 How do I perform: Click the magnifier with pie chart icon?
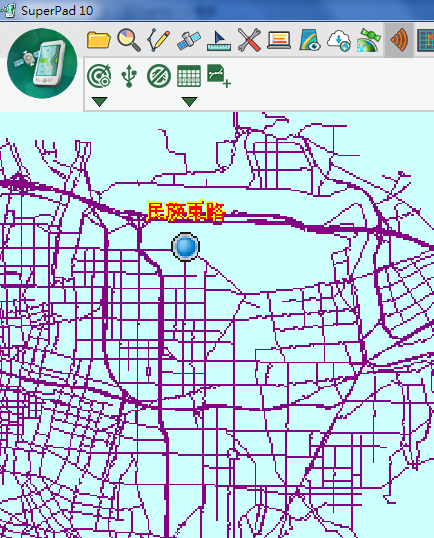pos(129,40)
